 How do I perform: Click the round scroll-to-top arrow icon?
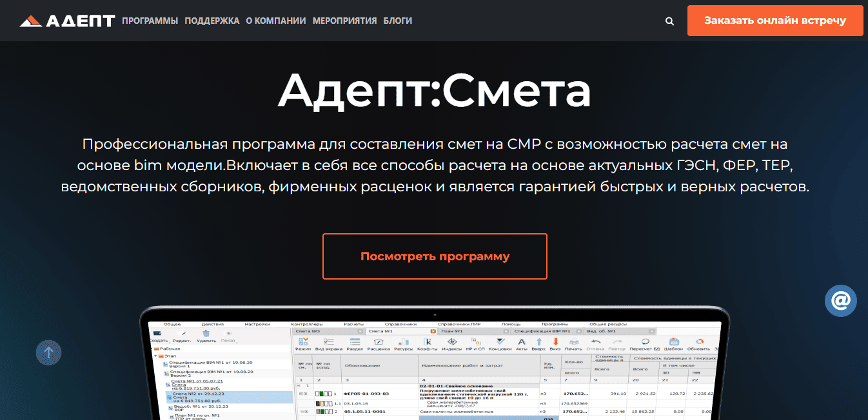pos(48,352)
